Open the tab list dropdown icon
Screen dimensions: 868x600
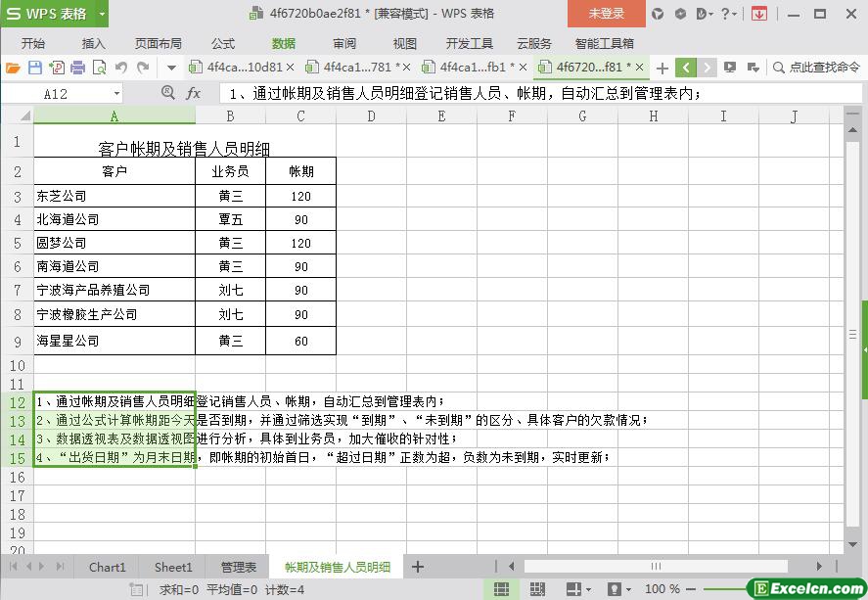click(x=753, y=68)
